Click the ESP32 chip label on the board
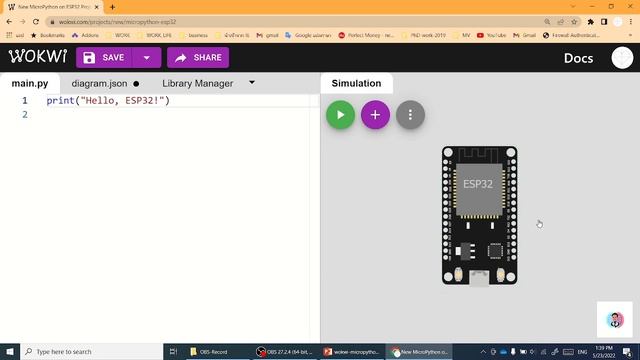 (x=478, y=184)
